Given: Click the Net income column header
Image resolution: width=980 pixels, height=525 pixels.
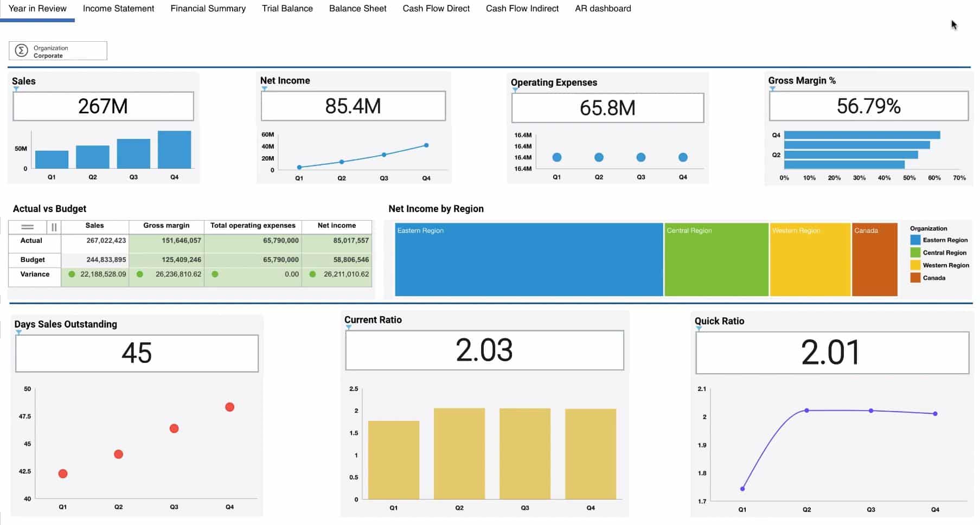Looking at the screenshot, I should click(x=336, y=226).
